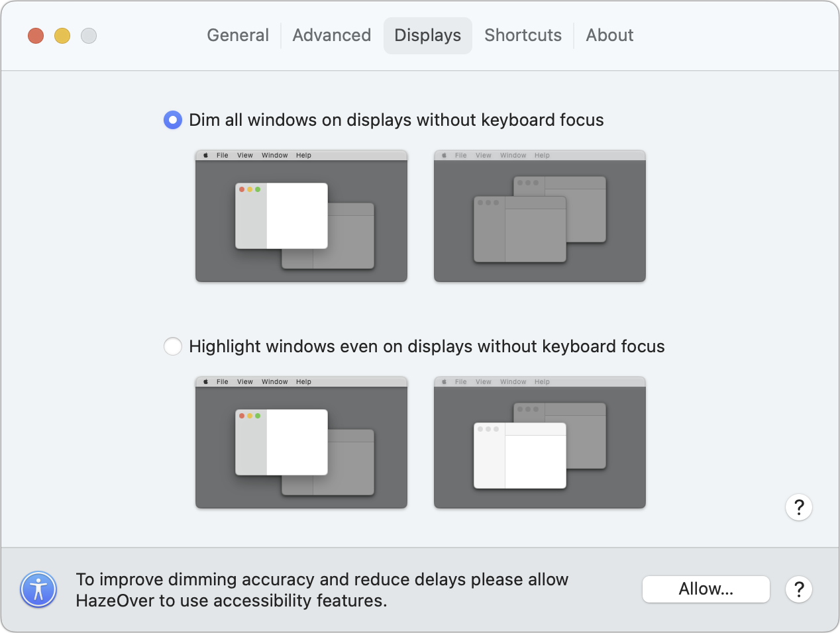Click the blue accessibility icon
This screenshot has height=633, width=840.
(38, 589)
